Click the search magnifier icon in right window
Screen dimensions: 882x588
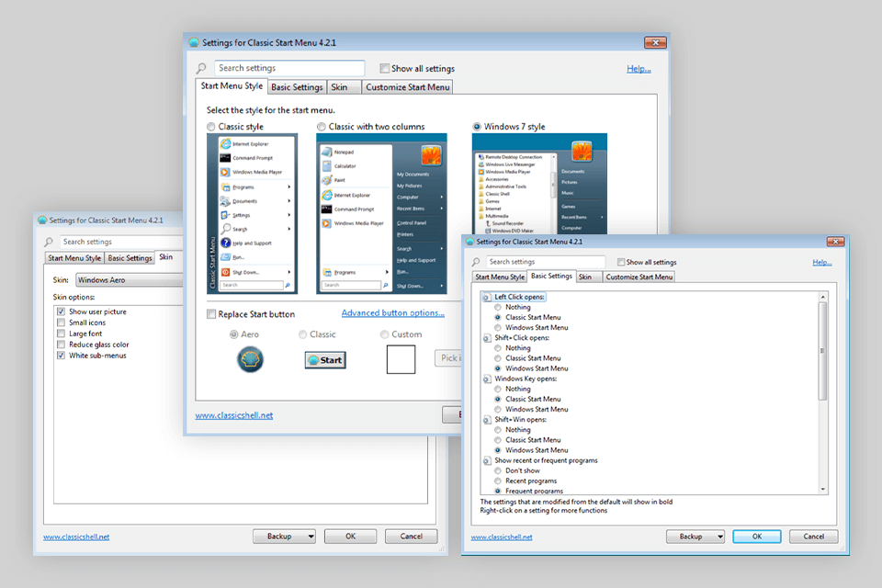click(x=476, y=262)
